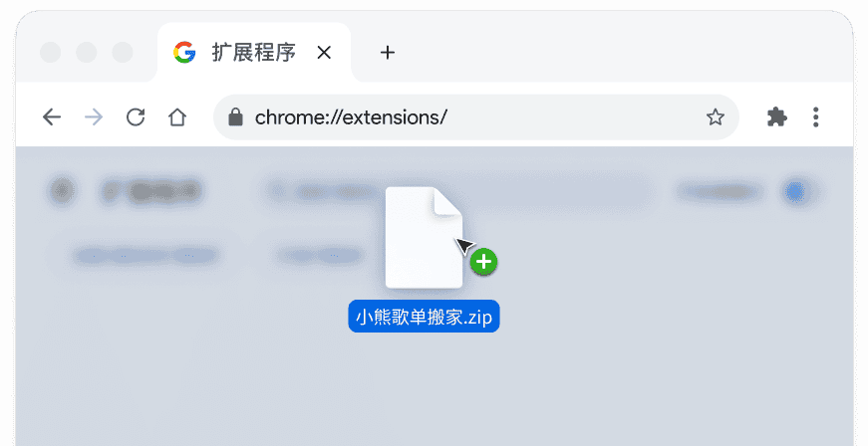
Task: Reload the extensions page
Action: point(136,117)
